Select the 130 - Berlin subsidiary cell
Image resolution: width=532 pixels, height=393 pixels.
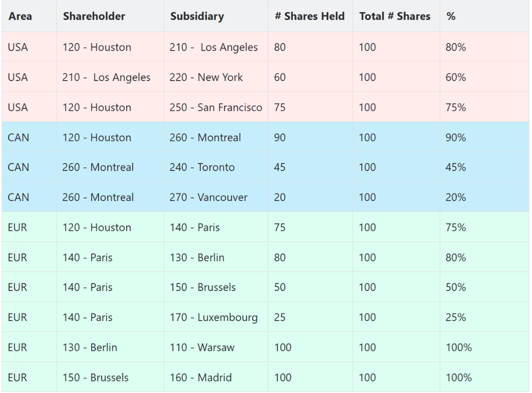pyautogui.click(x=216, y=257)
